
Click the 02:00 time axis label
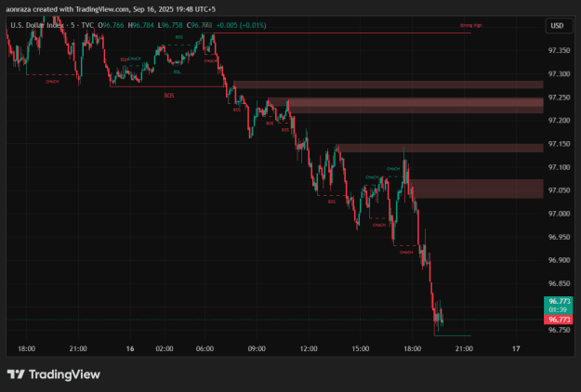(165, 348)
